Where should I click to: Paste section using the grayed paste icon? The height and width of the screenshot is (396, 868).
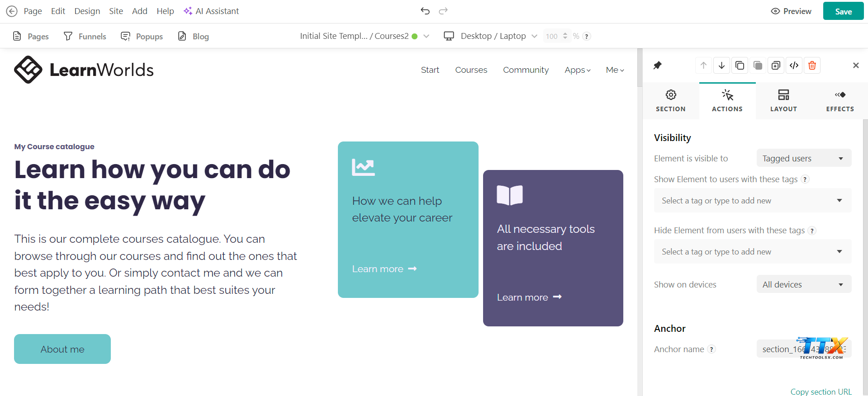(758, 66)
